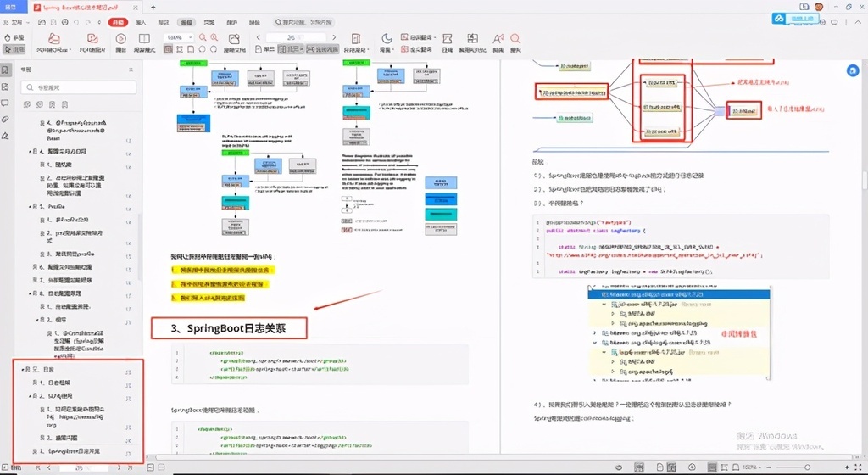The image size is (868, 475).
Task: Toggle actual size view button
Action: click(168, 49)
